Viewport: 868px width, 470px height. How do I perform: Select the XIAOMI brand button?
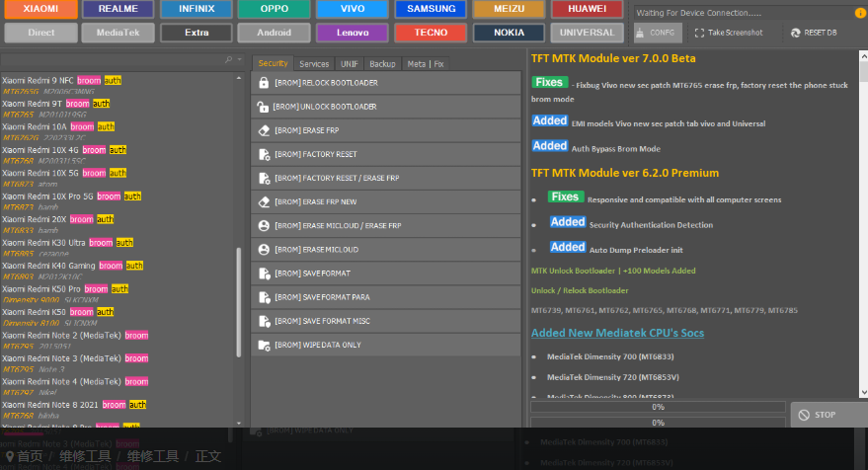coord(40,9)
